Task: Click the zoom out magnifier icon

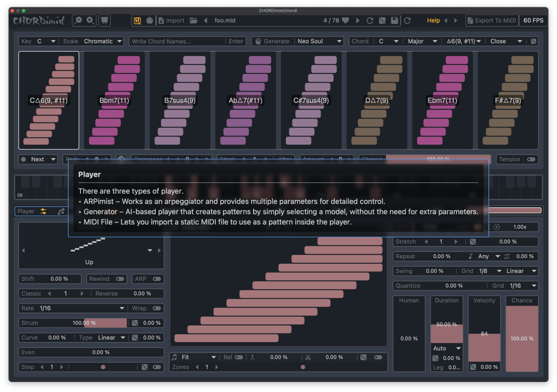Action: 78,20
